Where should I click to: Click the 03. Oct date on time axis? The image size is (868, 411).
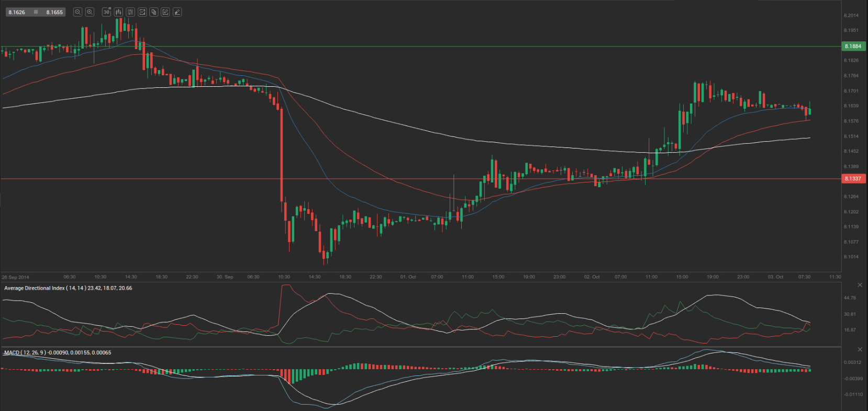coord(775,277)
